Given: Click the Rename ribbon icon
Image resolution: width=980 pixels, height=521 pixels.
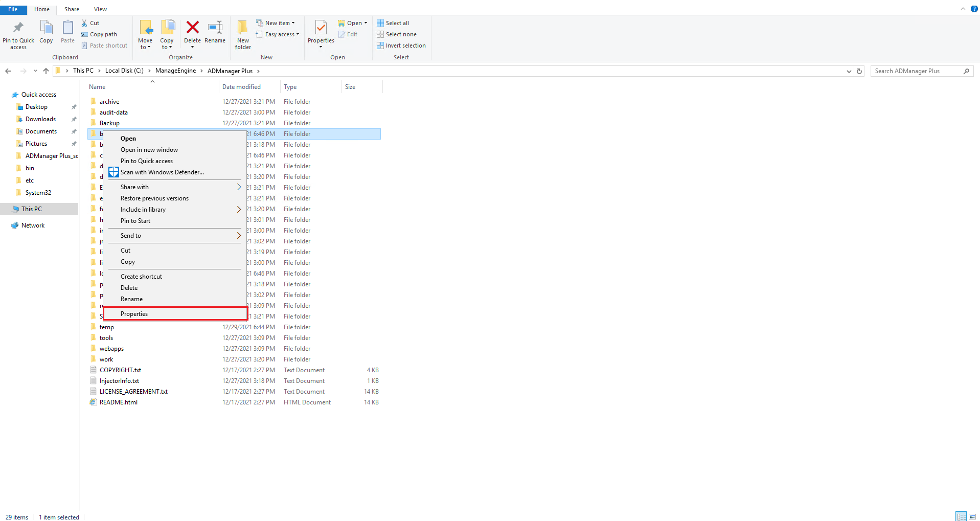Looking at the screenshot, I should click(215, 32).
